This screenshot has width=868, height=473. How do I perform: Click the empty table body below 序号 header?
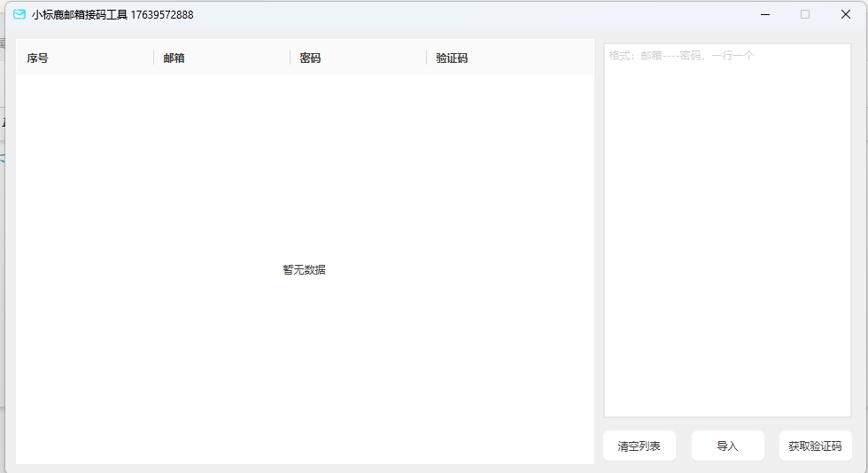point(80,177)
